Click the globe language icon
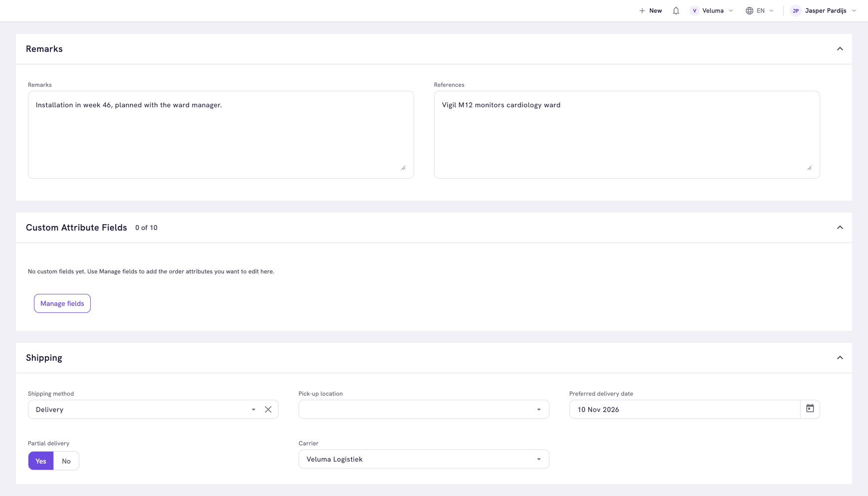The height and width of the screenshot is (496, 868). coord(749,10)
